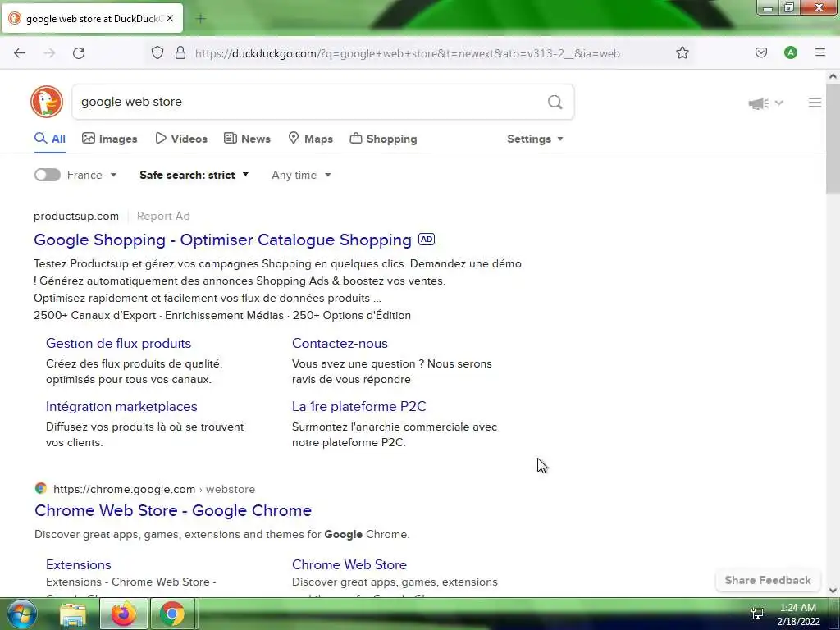Click the browser forward arrow

pos(49,53)
